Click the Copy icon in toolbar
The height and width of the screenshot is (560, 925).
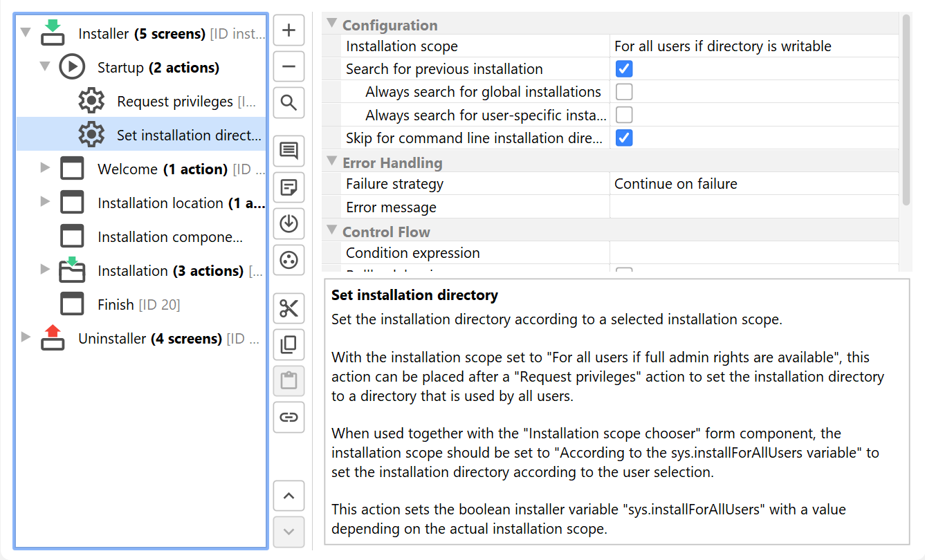click(x=289, y=344)
